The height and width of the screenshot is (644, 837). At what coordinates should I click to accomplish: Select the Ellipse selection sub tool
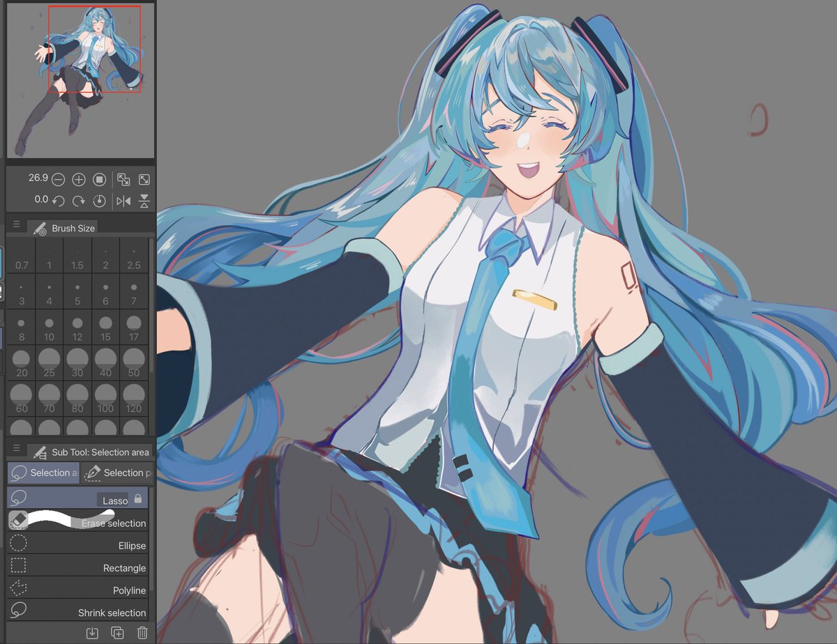coord(77,544)
